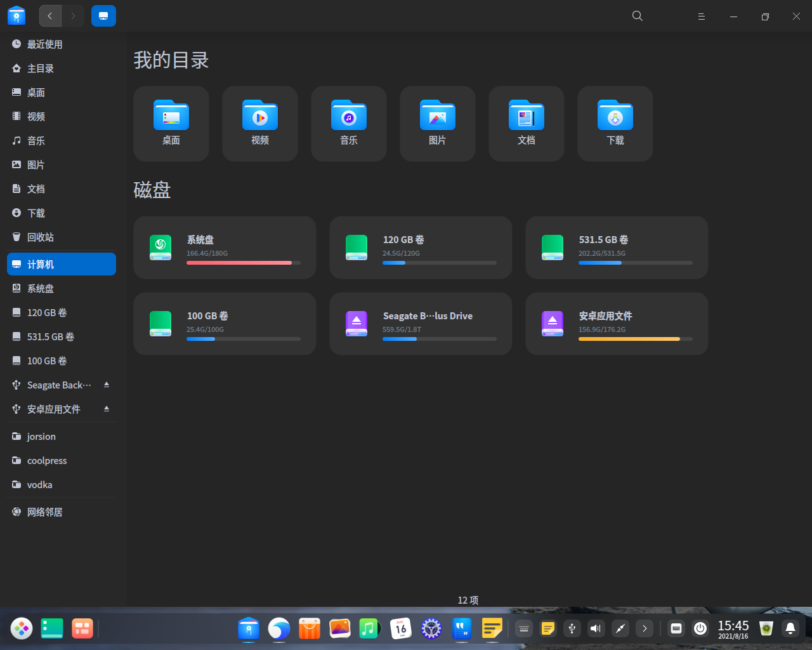Open the Seagate B···lus Drive disk

click(x=421, y=324)
